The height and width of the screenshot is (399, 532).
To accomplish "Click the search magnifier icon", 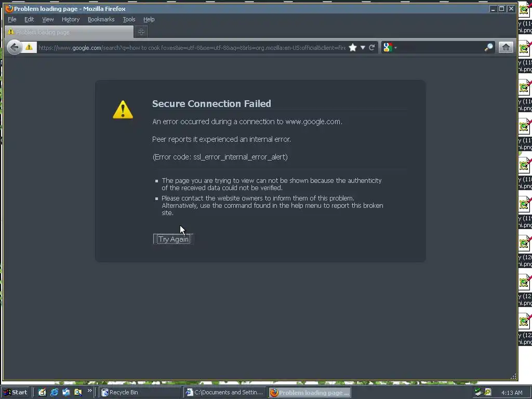I will [488, 47].
